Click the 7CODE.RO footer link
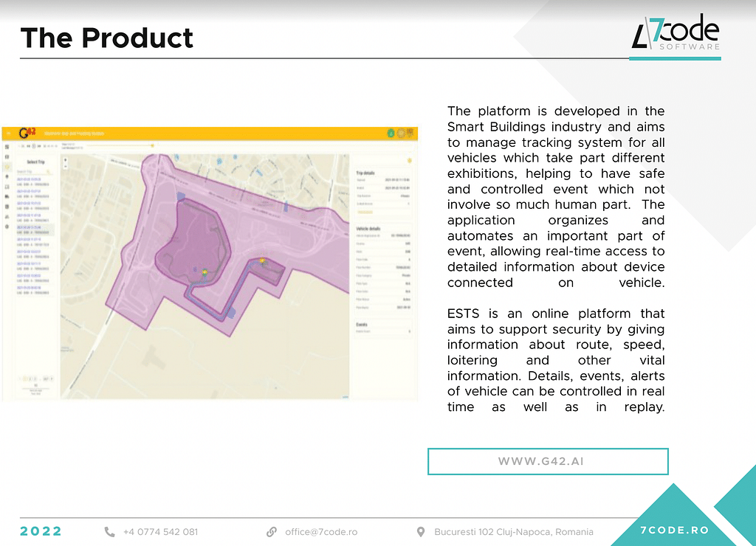 [674, 531]
